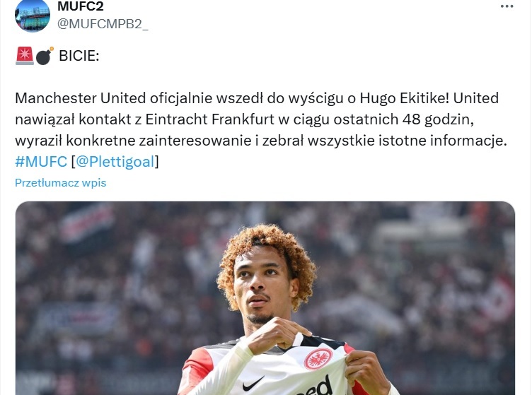The width and height of the screenshot is (532, 395).
Task: Click the phrase 48 godzin in the post
Action: pos(439,119)
